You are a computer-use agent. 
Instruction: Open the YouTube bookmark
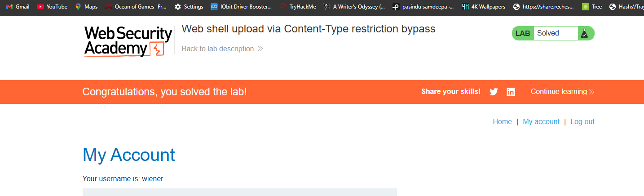(x=52, y=7)
